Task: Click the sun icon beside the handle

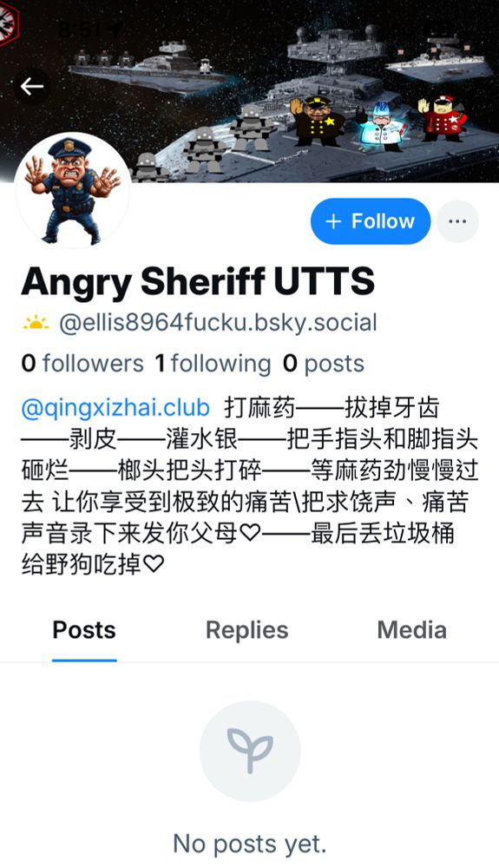Action: pyautogui.click(x=36, y=323)
